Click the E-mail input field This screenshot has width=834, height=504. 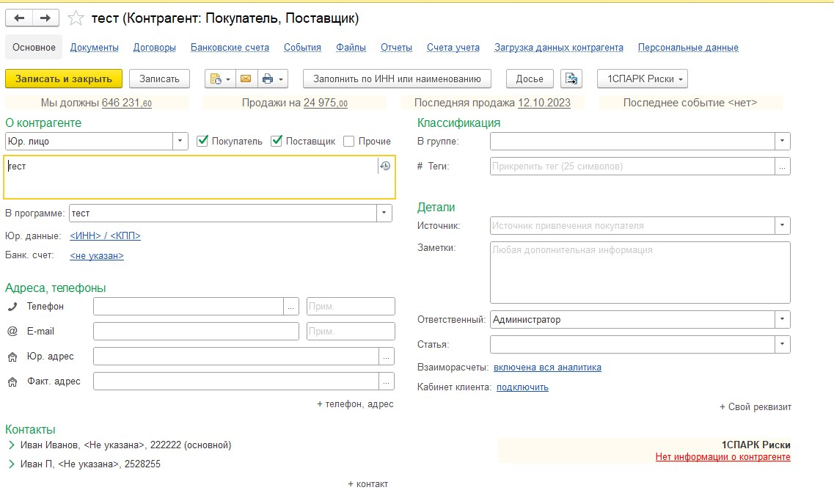pos(197,331)
